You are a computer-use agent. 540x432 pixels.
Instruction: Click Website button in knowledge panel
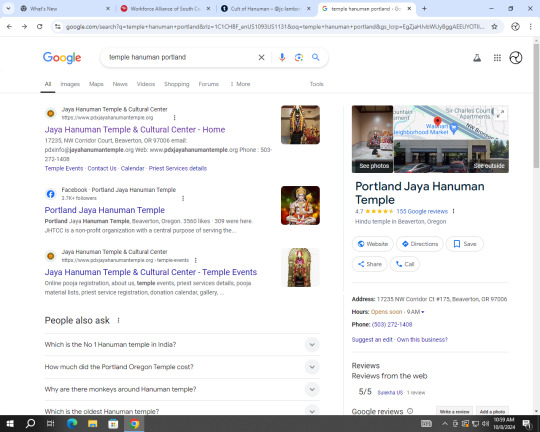[x=373, y=244]
